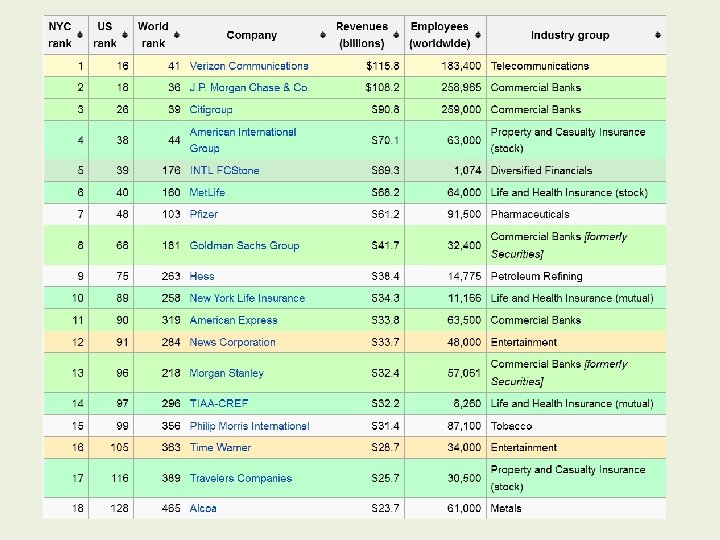
Task: Select the 258,965 employees cell
Action: tap(461, 88)
